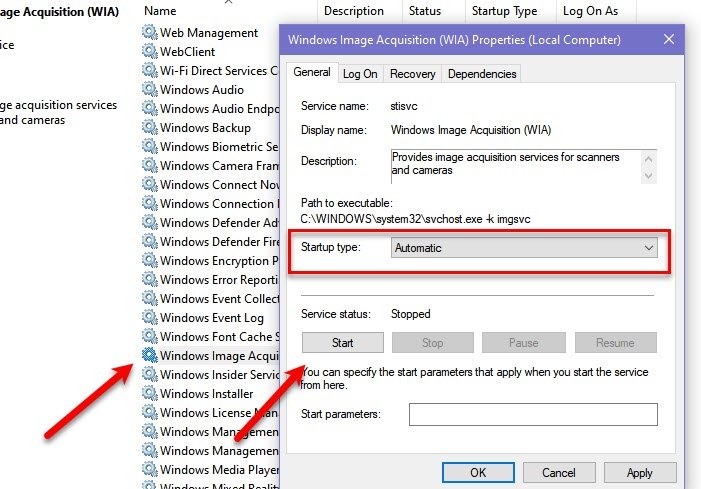Select the Windows Media Player service icon
701x489 pixels.
pyautogui.click(x=150, y=470)
